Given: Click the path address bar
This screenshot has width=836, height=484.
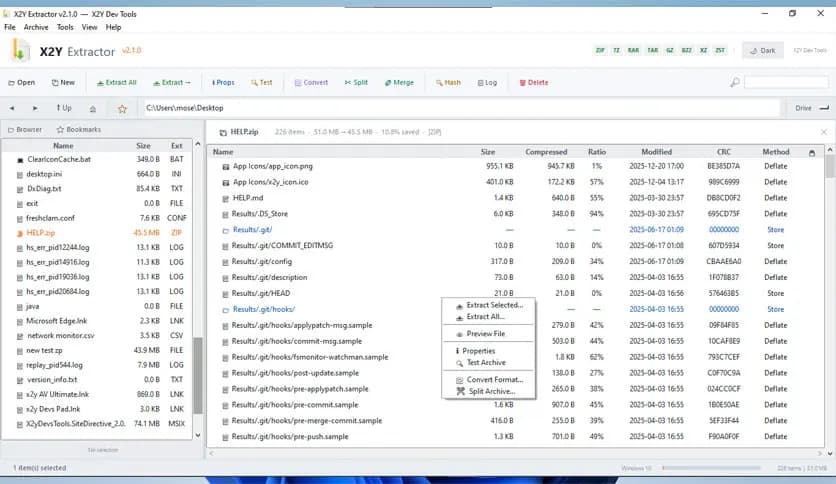Looking at the screenshot, I should pos(460,108).
